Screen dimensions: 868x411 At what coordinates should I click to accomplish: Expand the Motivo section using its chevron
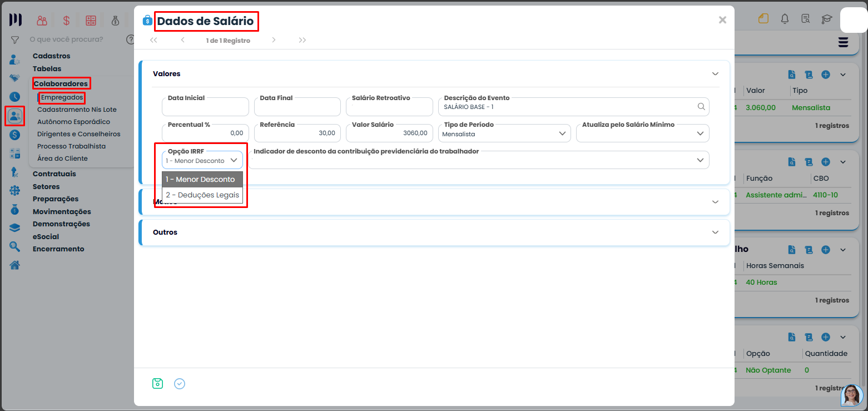coord(715,202)
